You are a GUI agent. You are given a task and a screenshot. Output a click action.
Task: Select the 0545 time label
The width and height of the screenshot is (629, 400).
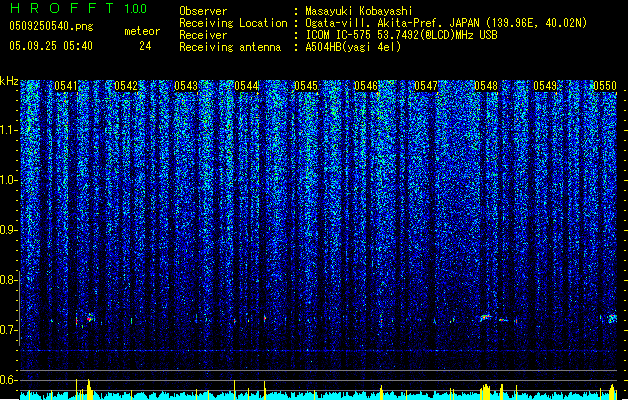tap(306, 86)
